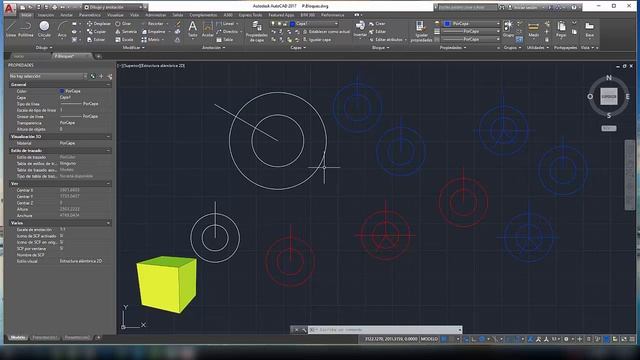Screen dimensions: 640x360
Task: Expand the Bloque panel
Action: tap(380, 47)
